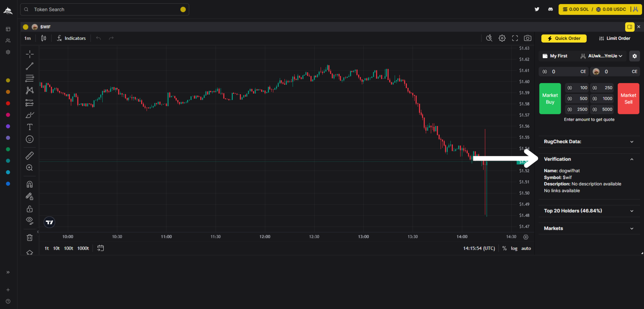Pick the text annotation tool
Viewport: 644px width, 309px height.
tap(30, 127)
